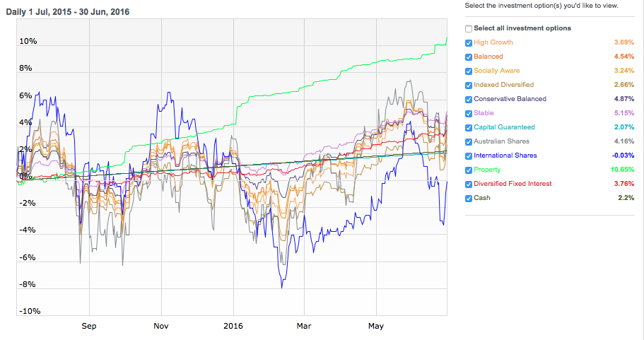Uncheck the Capital Guaranteed checkbox
The height and width of the screenshot is (340, 644).
(x=469, y=128)
